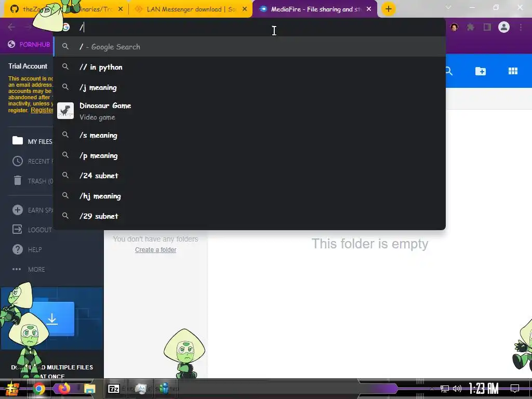Choose the '/p meaning' suggestion
This screenshot has width=532, height=399.
(x=249, y=155)
